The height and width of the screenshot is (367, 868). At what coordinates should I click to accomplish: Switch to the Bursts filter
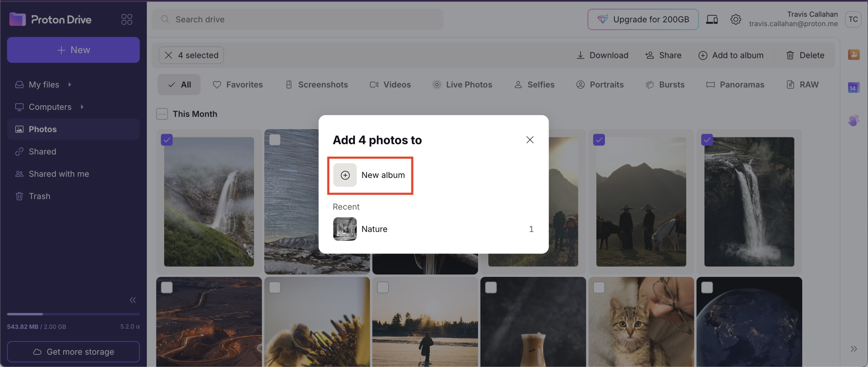[665, 84]
